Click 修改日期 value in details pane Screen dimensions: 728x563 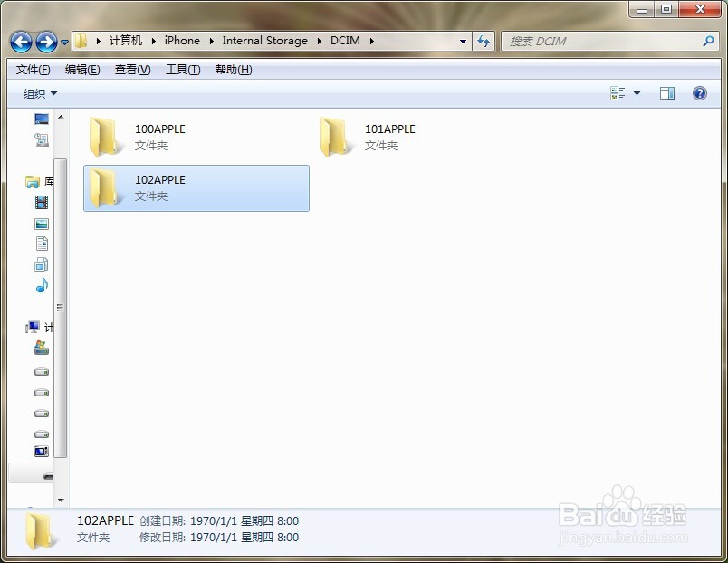pyautogui.click(x=244, y=538)
